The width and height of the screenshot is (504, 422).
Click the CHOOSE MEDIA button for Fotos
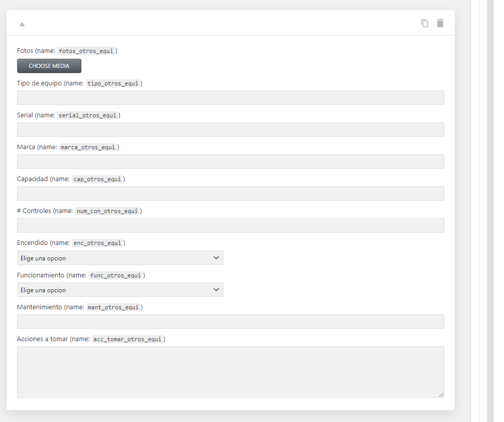49,65
